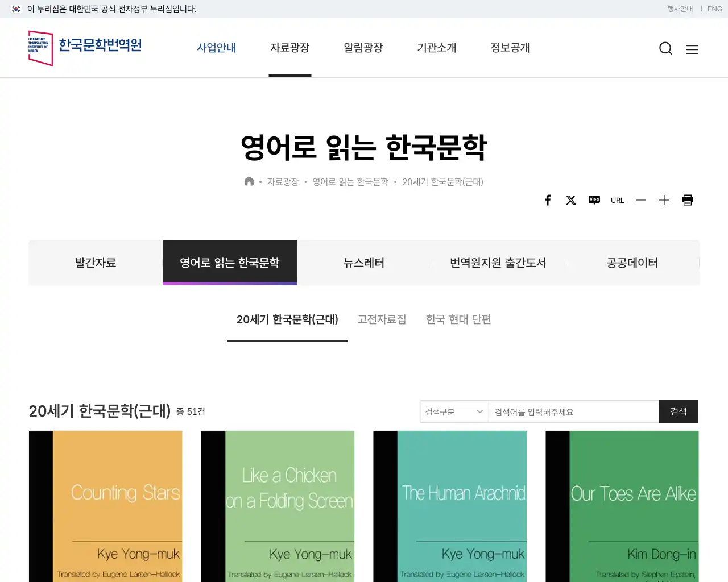The height and width of the screenshot is (582, 728).
Task: Open the 자료광장 main menu
Action: 290,48
